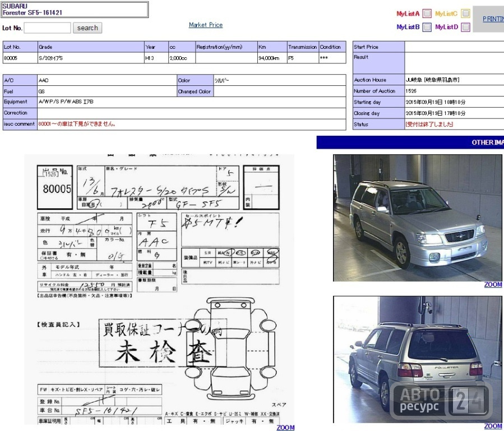Tick the MyListD checkbox
This screenshot has height=431, width=504.
pyautogui.click(x=465, y=27)
